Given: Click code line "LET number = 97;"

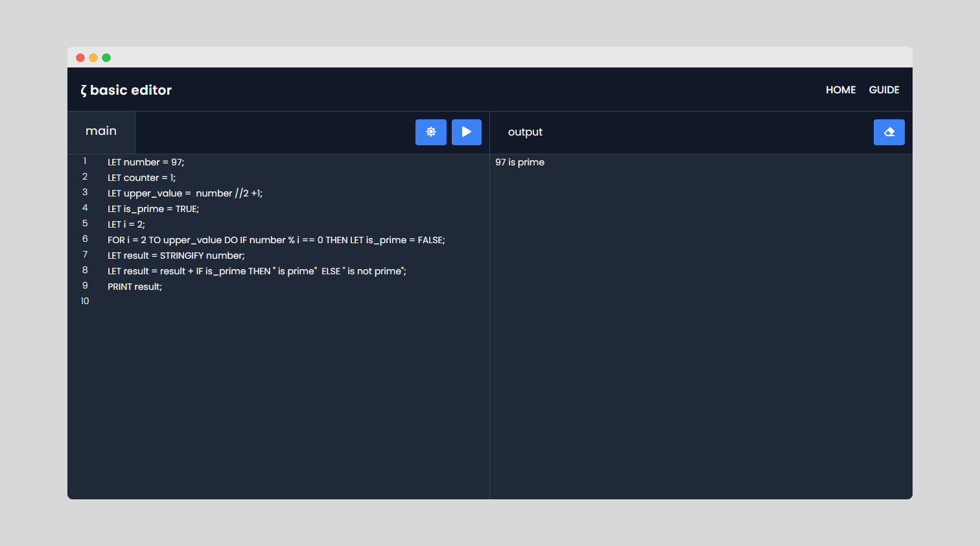Looking at the screenshot, I should click(x=146, y=162).
